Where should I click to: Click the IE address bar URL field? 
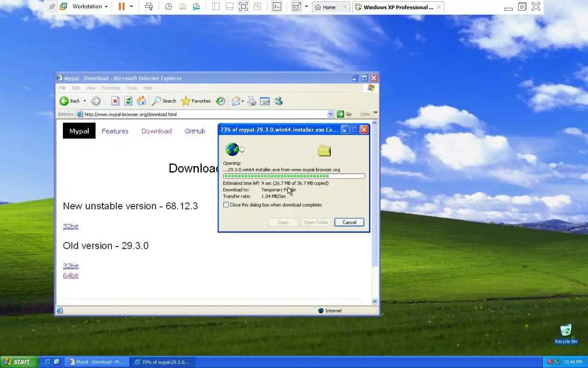(x=205, y=114)
